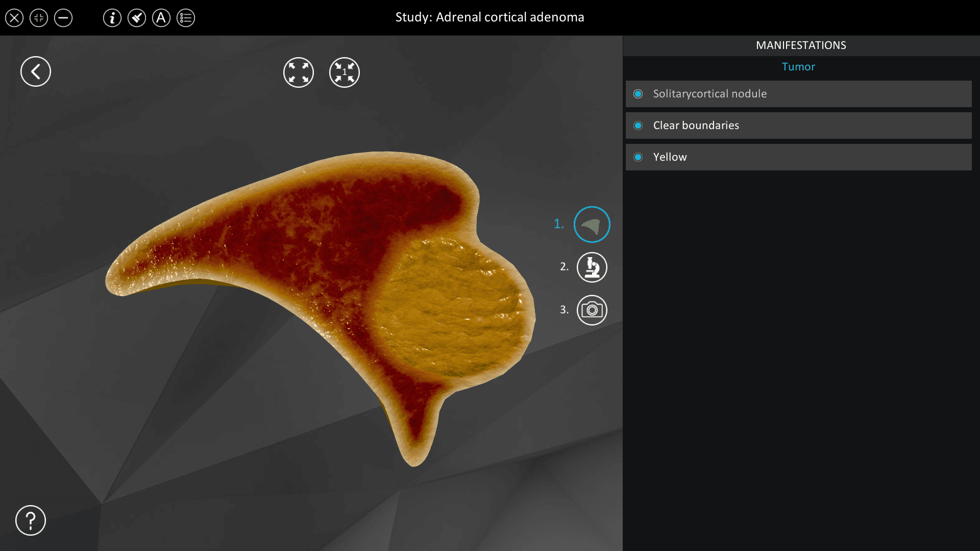Select the 'Solitarycortical nodule' manifestation text

click(710, 94)
